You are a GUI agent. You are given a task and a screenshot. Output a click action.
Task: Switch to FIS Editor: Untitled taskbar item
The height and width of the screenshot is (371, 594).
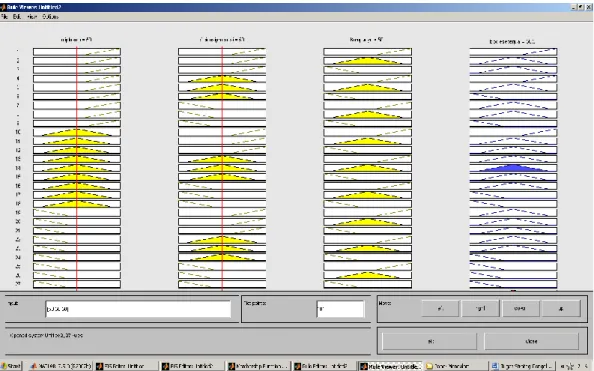click(126, 366)
